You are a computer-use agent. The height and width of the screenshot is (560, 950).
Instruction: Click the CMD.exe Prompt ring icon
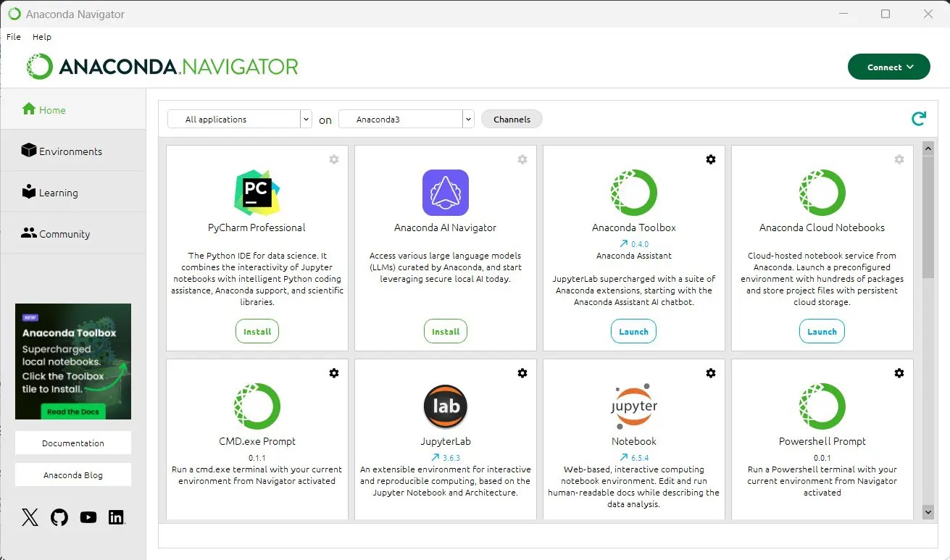[257, 406]
